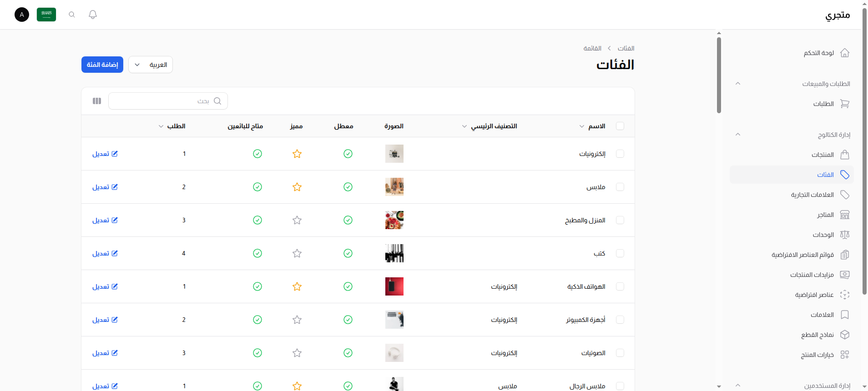The width and height of the screenshot is (868, 391).
Task: Check the ملابس row checkbox
Action: 620,187
